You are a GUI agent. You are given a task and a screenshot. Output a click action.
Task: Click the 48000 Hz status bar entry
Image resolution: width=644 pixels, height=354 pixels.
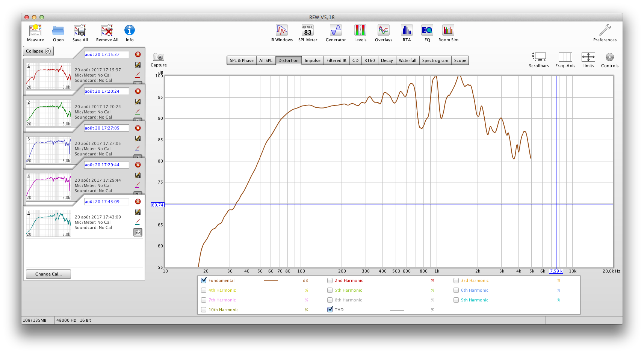click(66, 320)
